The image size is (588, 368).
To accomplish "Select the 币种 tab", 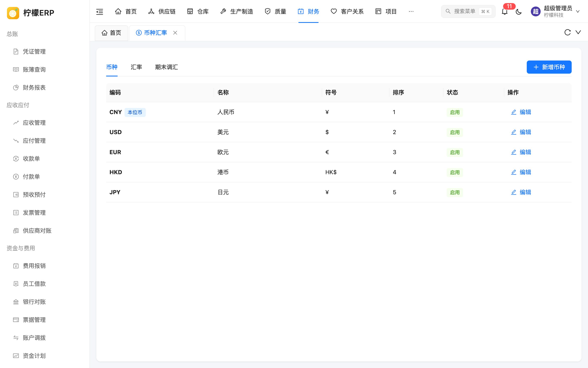I will (112, 67).
